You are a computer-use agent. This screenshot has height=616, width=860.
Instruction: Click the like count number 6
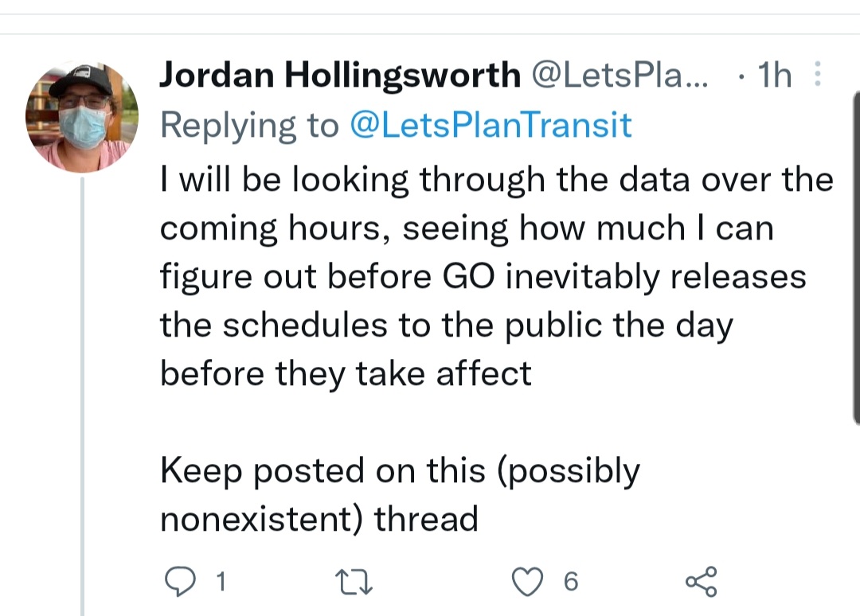[x=570, y=583]
